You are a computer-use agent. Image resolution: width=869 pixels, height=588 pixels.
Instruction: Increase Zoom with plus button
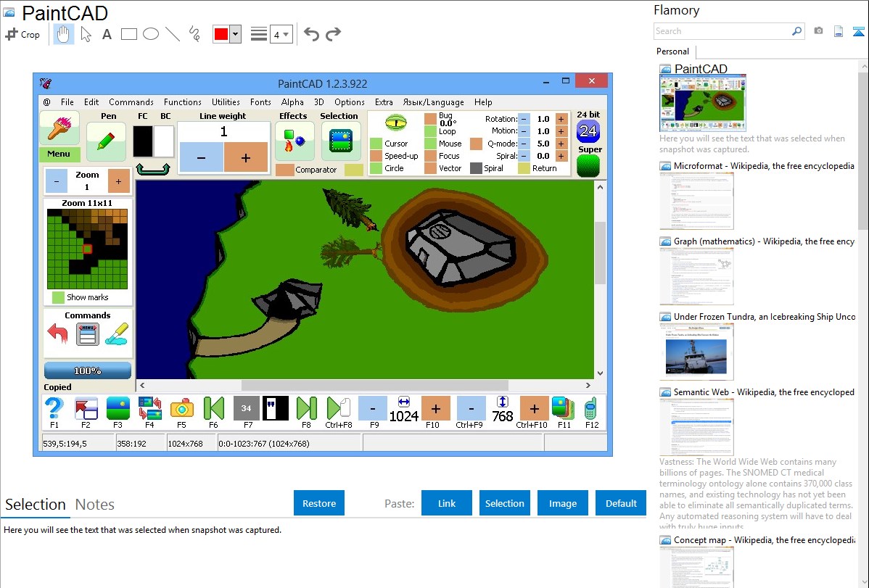click(x=119, y=181)
